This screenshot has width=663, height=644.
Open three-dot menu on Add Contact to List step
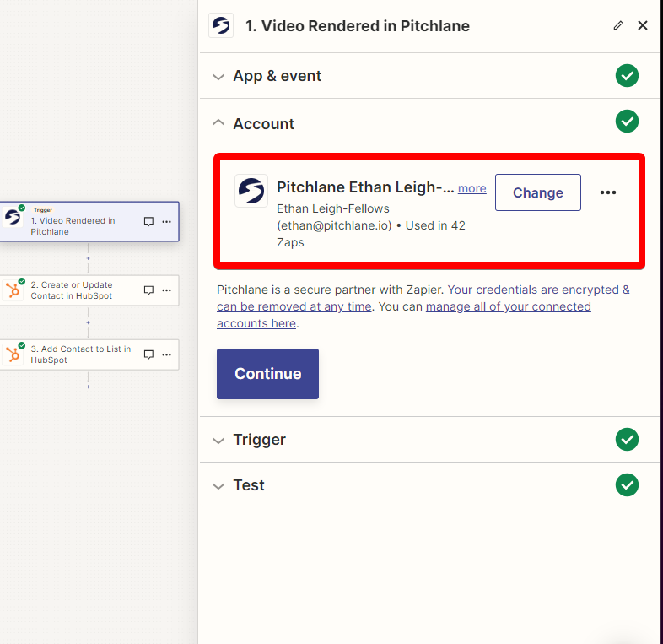tap(167, 354)
